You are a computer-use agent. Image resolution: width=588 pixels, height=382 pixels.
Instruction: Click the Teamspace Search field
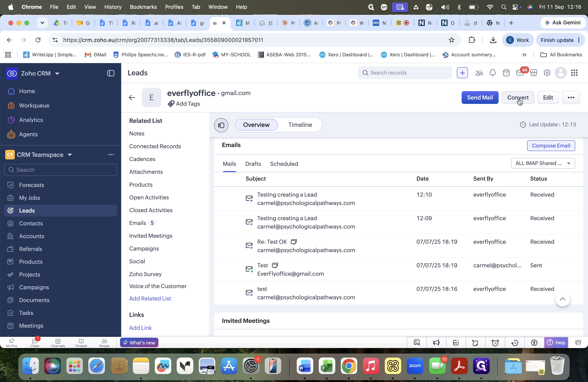pyautogui.click(x=61, y=170)
